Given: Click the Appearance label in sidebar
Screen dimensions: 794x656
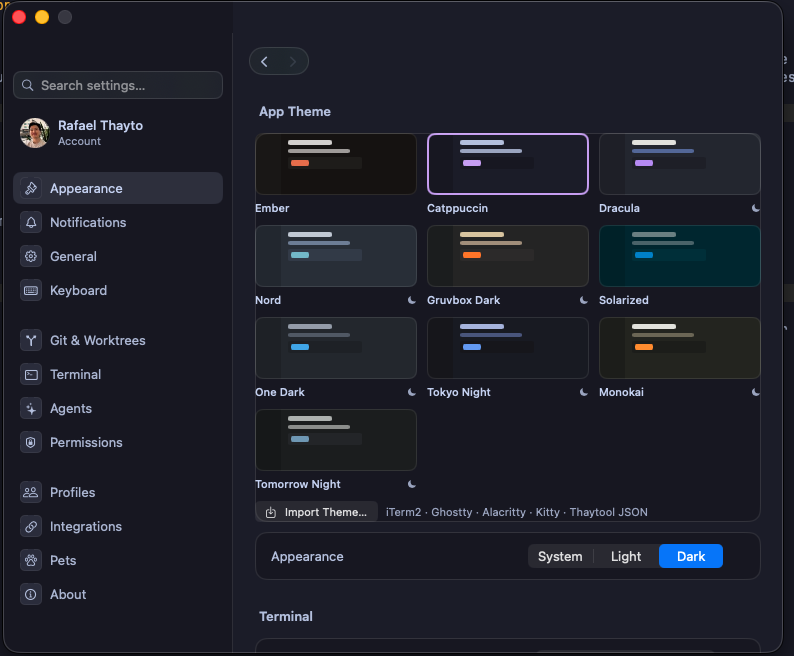Looking at the screenshot, I should pos(86,188).
